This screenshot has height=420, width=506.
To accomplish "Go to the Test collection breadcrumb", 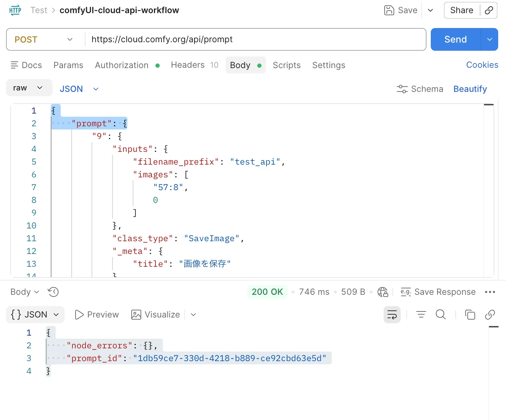I will point(39,10).
